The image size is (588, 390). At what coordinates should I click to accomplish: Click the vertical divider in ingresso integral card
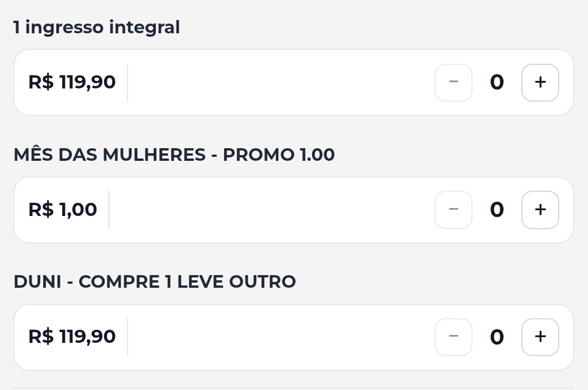click(x=128, y=83)
